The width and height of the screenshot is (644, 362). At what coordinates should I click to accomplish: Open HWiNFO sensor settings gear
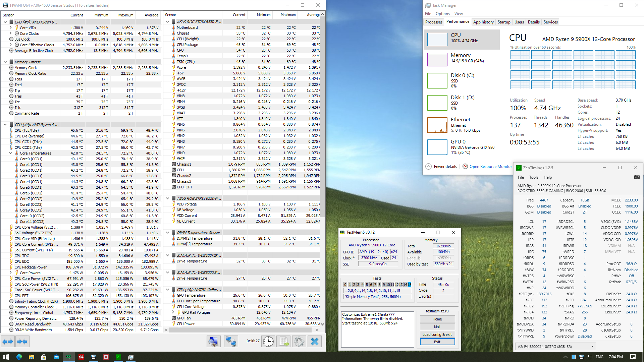tap(299, 342)
